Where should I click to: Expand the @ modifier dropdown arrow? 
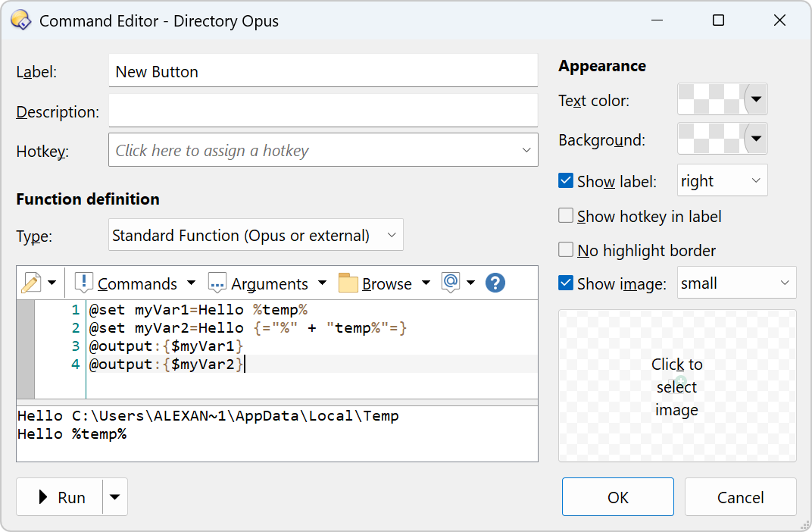[x=470, y=283]
